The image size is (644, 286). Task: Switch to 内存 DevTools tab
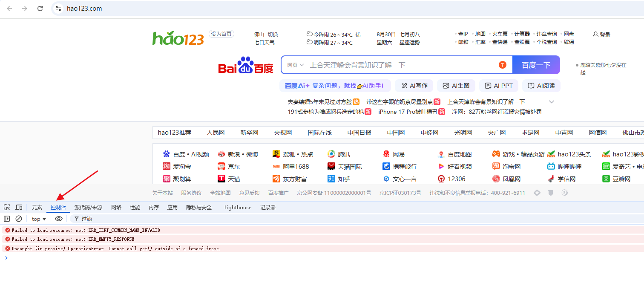154,208
